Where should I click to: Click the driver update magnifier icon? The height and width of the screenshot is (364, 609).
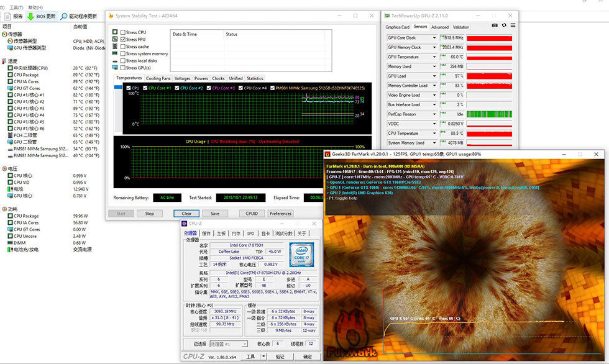pyautogui.click(x=64, y=16)
